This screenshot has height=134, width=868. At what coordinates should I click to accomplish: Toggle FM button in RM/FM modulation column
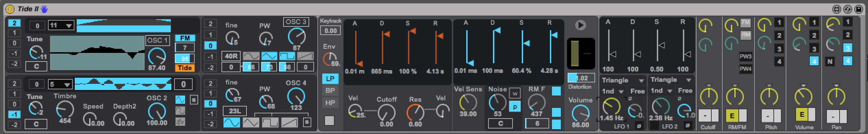746,23
